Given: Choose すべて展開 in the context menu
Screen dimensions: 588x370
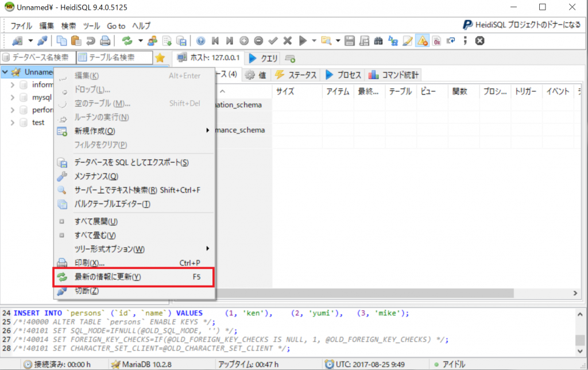Looking at the screenshot, I should pos(134,221).
